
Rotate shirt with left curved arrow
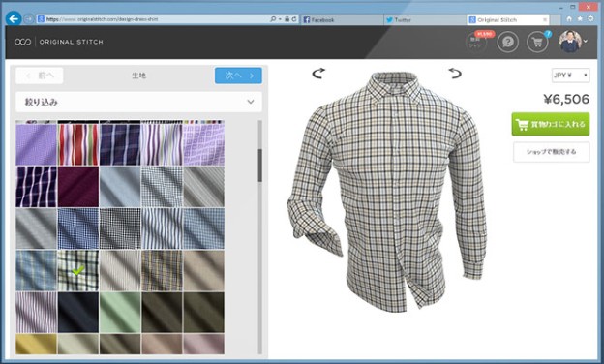(318, 73)
